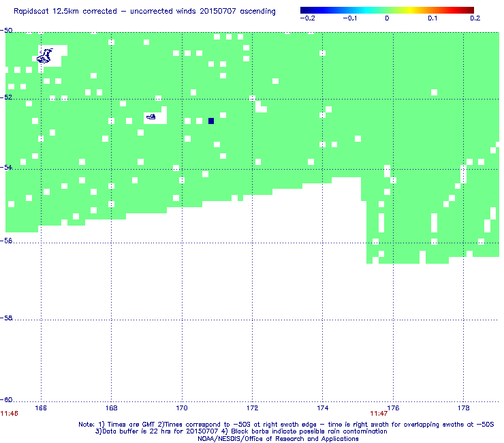This screenshot has width=504, height=443.
Task: Click the red swath time '11:47'
Action: pos(379,414)
